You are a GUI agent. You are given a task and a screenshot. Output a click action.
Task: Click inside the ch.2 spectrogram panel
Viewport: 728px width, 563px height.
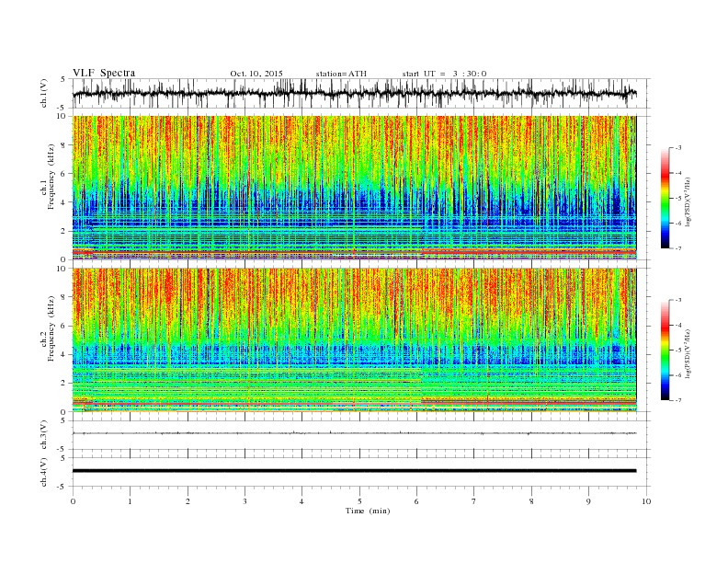354,339
